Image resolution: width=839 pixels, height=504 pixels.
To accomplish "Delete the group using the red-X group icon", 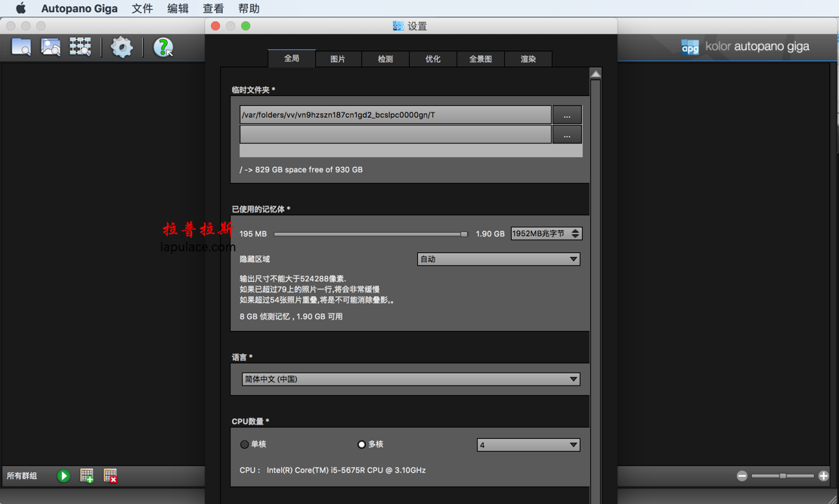I will (109, 475).
